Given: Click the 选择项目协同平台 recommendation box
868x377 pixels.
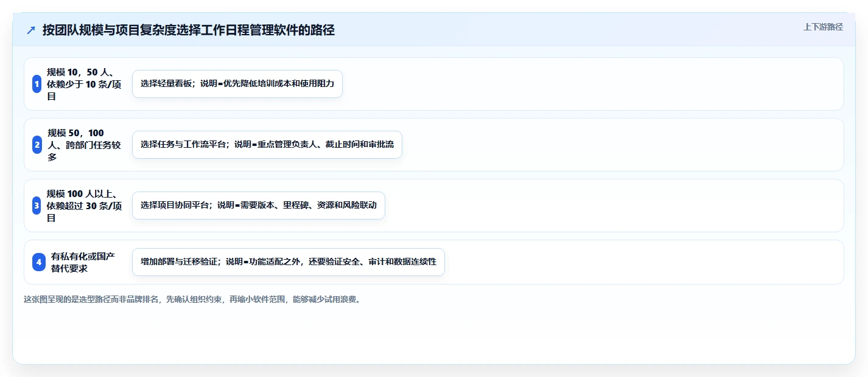Looking at the screenshot, I should (x=259, y=206).
